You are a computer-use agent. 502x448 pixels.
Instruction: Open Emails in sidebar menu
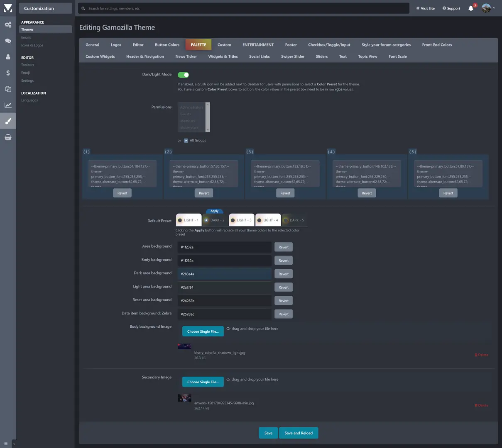point(26,37)
